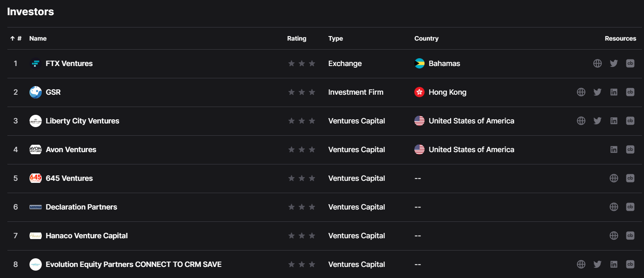Sort table by Rating column header

pyautogui.click(x=296, y=39)
